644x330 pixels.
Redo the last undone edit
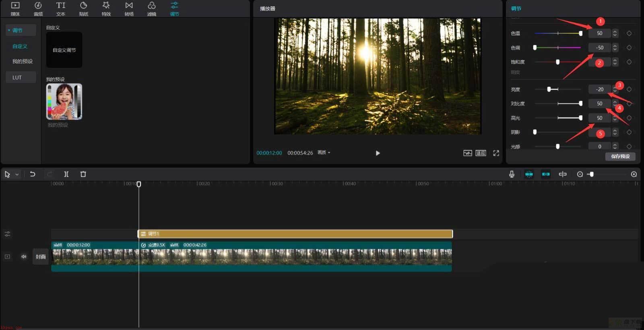click(50, 174)
